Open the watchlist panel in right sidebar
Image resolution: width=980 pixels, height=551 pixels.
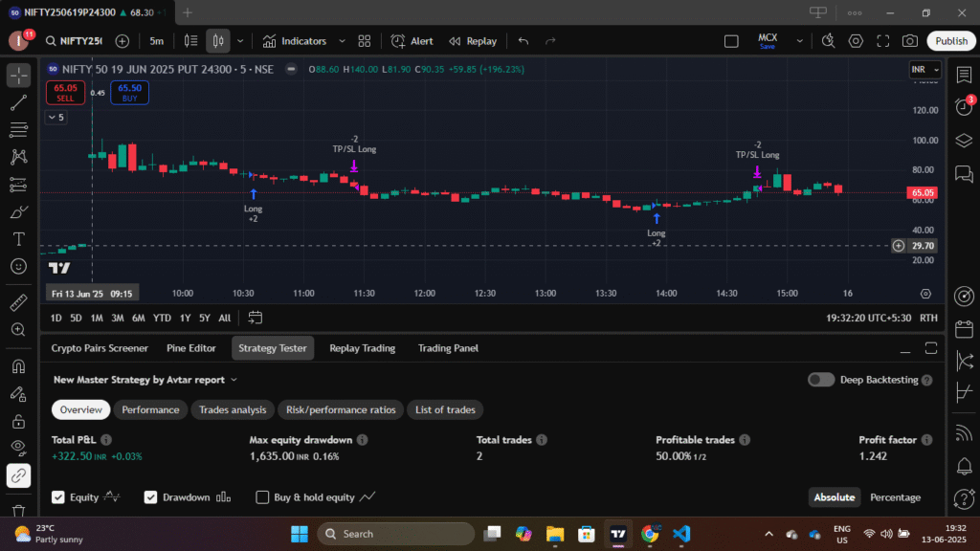point(964,75)
